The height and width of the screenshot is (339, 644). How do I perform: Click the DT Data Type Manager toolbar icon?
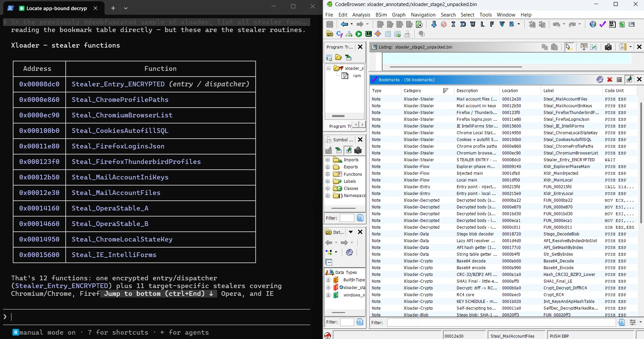(330, 34)
